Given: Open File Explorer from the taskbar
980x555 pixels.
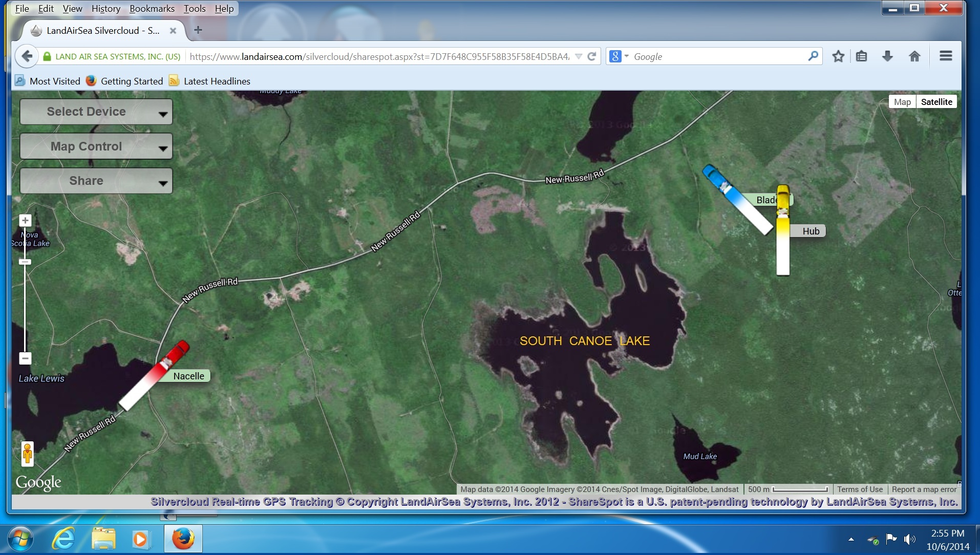Looking at the screenshot, I should (103, 539).
